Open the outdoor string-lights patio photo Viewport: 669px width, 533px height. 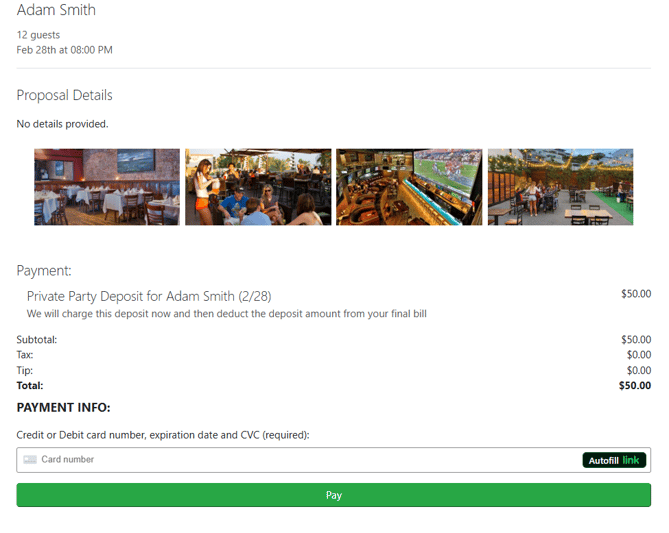click(x=560, y=187)
